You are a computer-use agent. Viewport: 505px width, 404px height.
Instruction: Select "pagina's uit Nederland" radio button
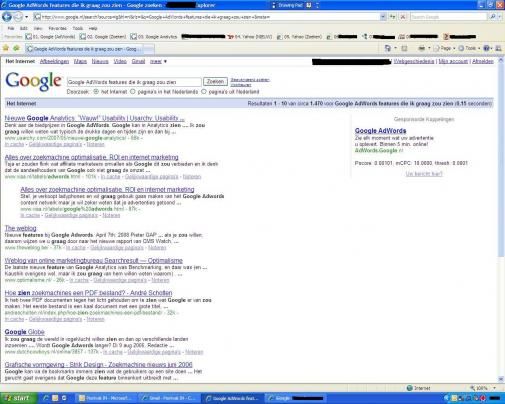click(204, 92)
